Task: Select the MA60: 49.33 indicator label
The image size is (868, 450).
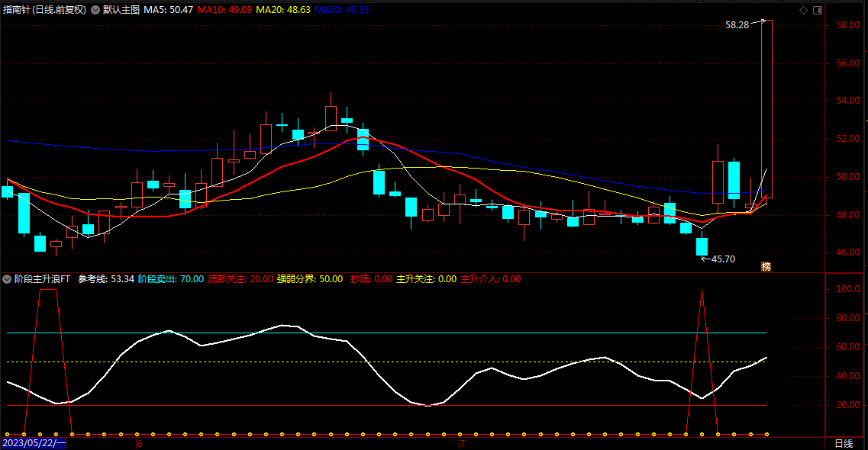Action: tap(341, 10)
